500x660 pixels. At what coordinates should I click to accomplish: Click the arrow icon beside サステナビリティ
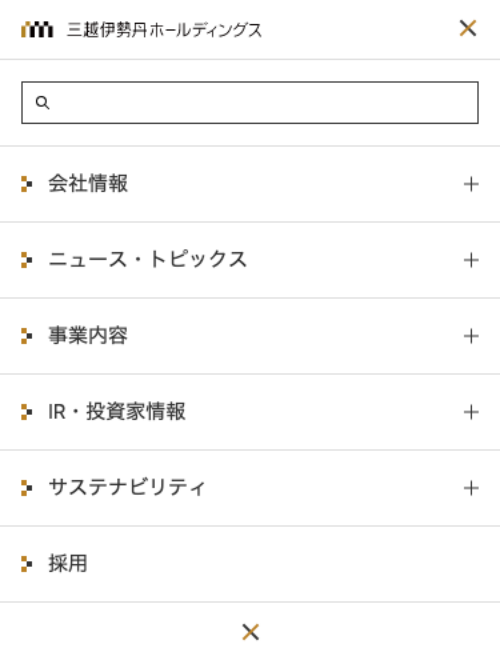[x=27, y=488]
